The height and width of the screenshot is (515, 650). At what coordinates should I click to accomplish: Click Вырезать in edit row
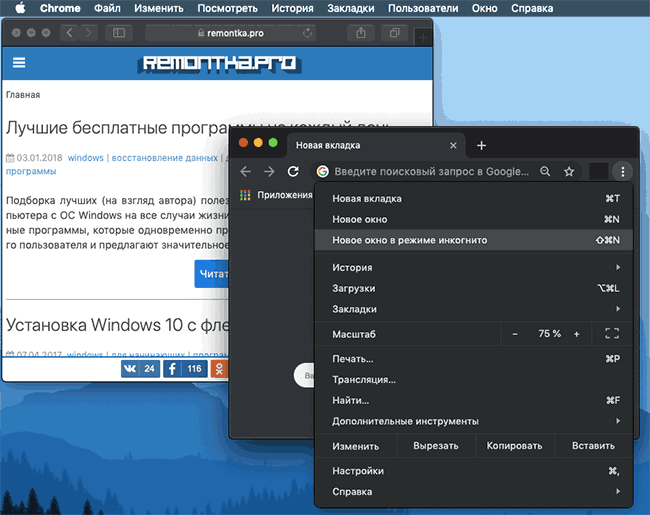click(x=436, y=446)
